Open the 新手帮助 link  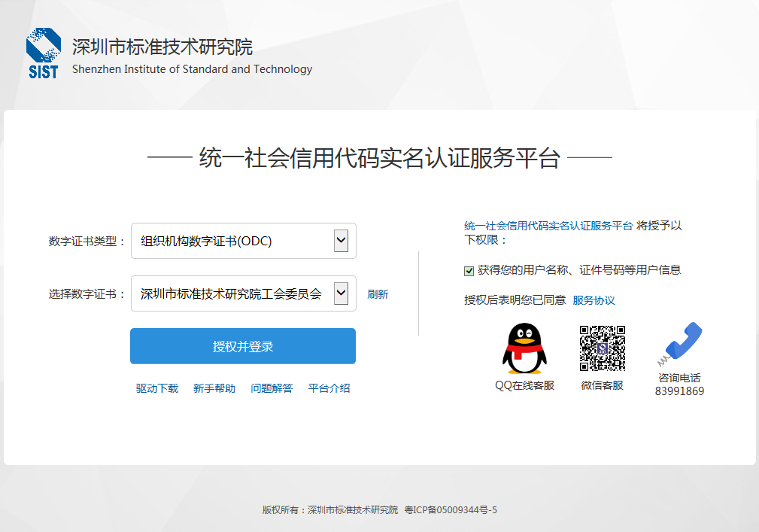(x=214, y=388)
